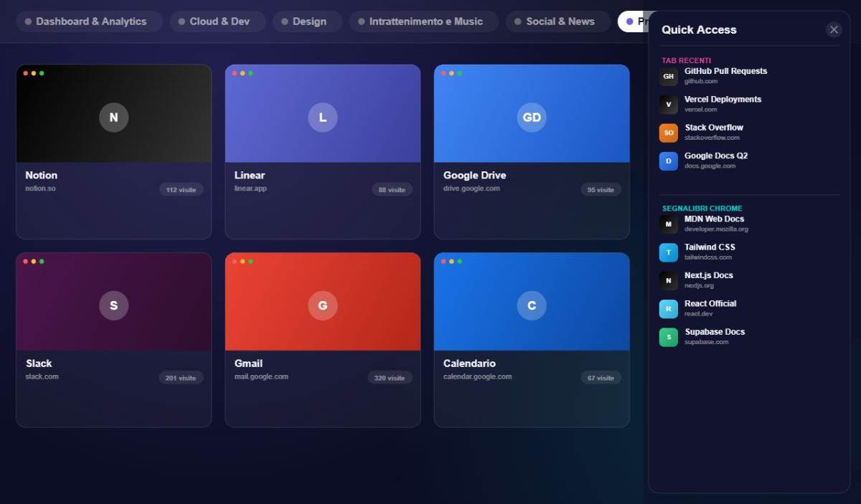Open the Dashboard & Analytics tab
This screenshot has height=504, width=861.
[x=88, y=22]
